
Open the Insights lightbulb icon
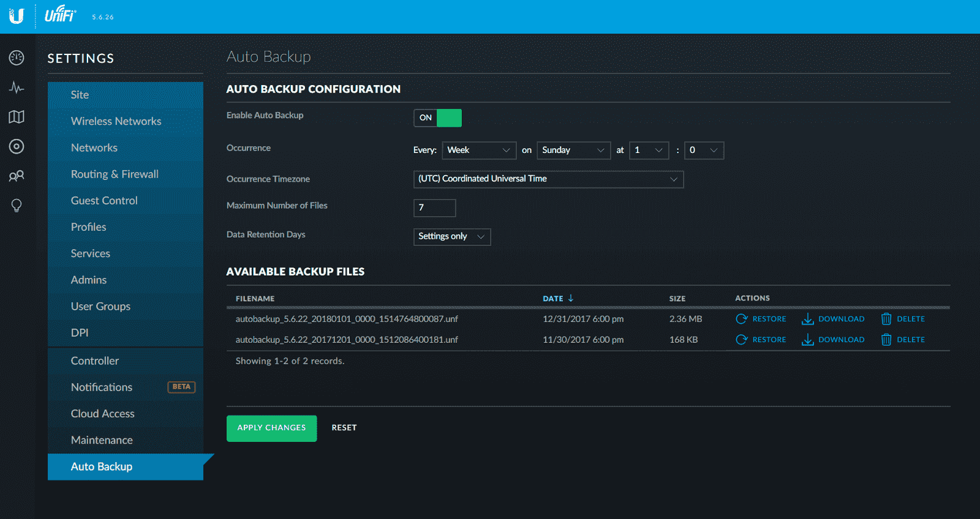(x=17, y=205)
